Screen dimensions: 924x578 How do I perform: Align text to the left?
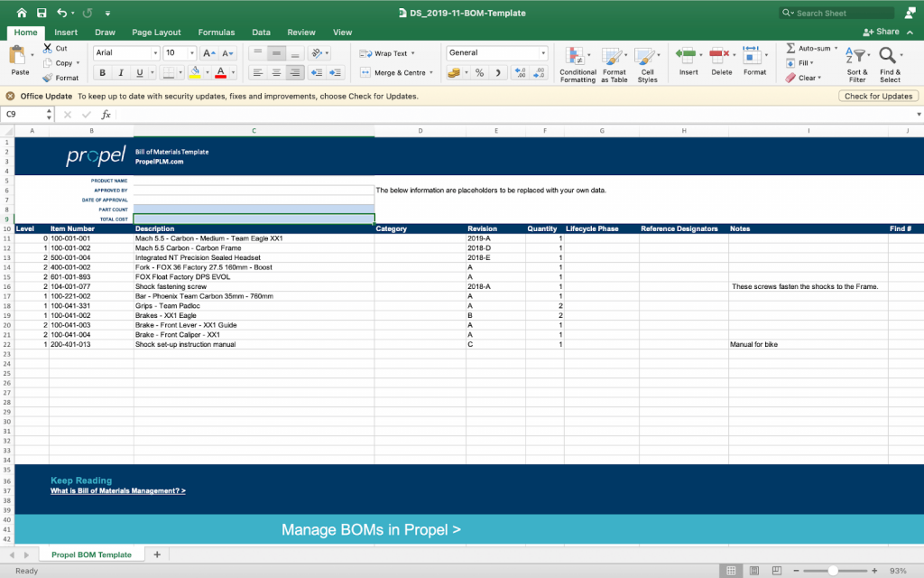[x=257, y=72]
